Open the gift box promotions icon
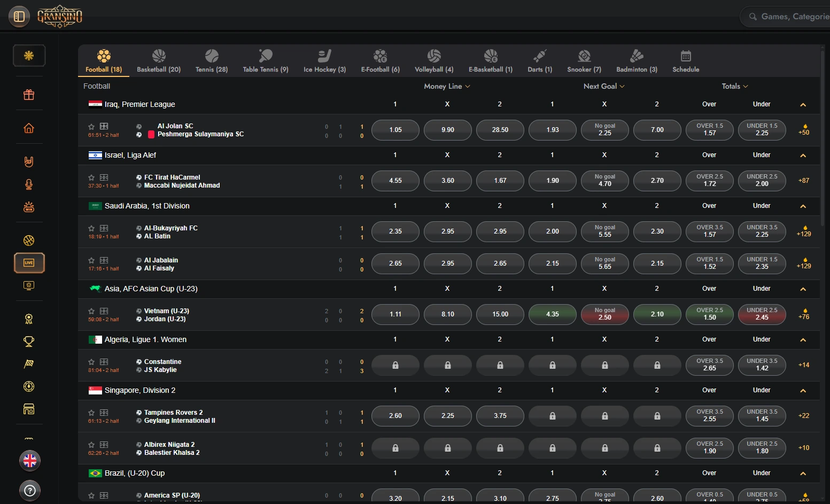Screen dimensions: 830x504 (x=29, y=95)
